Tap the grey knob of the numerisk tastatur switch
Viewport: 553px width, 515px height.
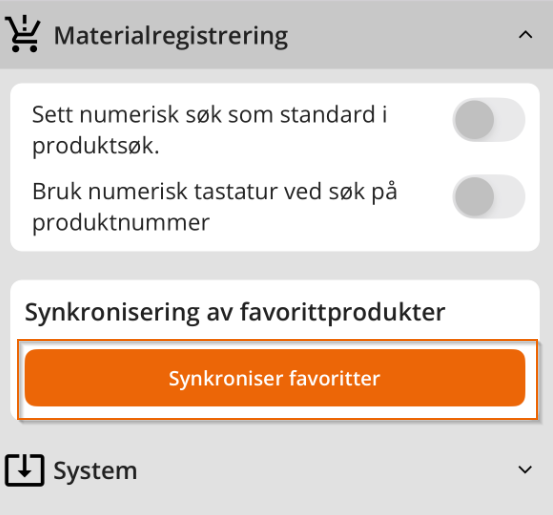pos(474,196)
